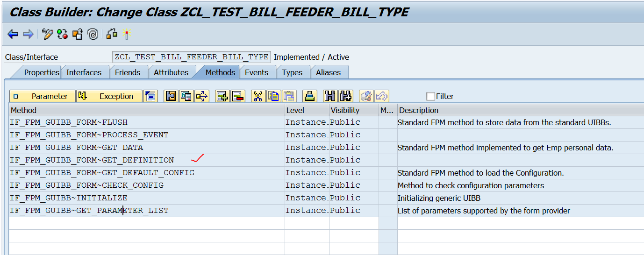The image size is (644, 255).
Task: Open the Friends tab
Action: [127, 72]
